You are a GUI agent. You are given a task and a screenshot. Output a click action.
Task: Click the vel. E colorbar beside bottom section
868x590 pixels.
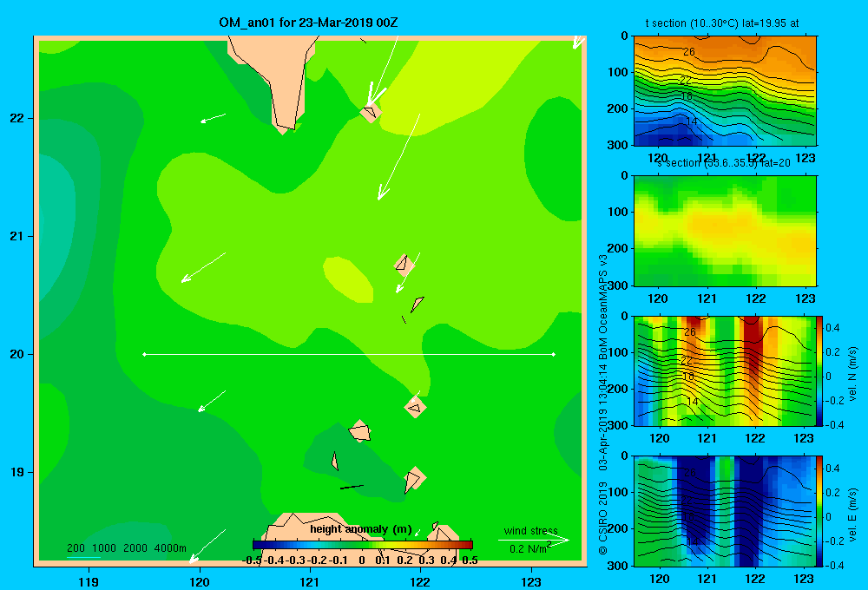tap(819, 511)
